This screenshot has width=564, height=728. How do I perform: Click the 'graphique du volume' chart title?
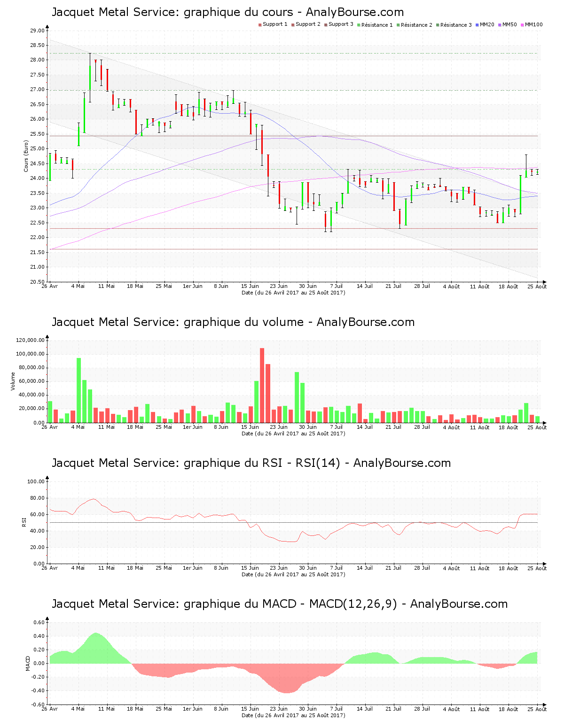click(x=233, y=322)
